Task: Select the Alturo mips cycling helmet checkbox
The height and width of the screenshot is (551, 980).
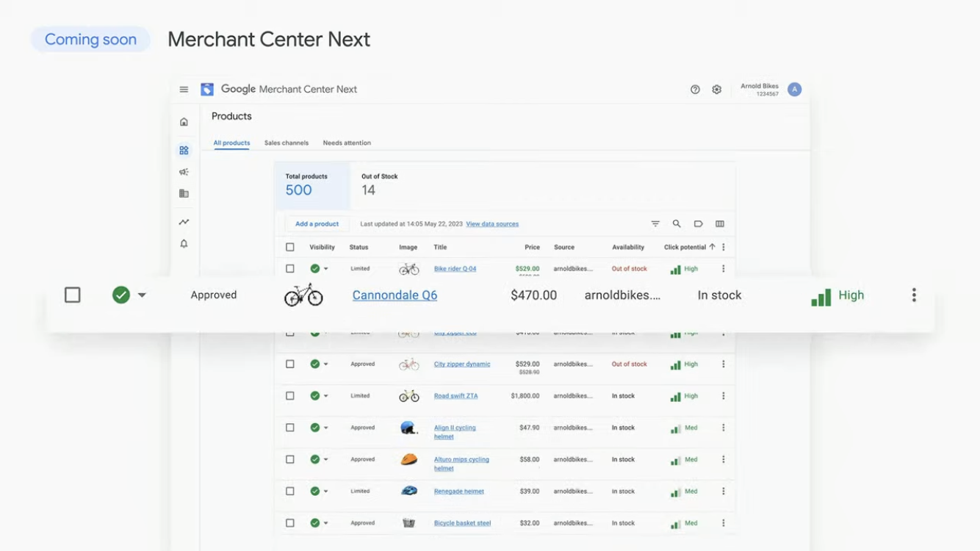Action: pos(290,460)
